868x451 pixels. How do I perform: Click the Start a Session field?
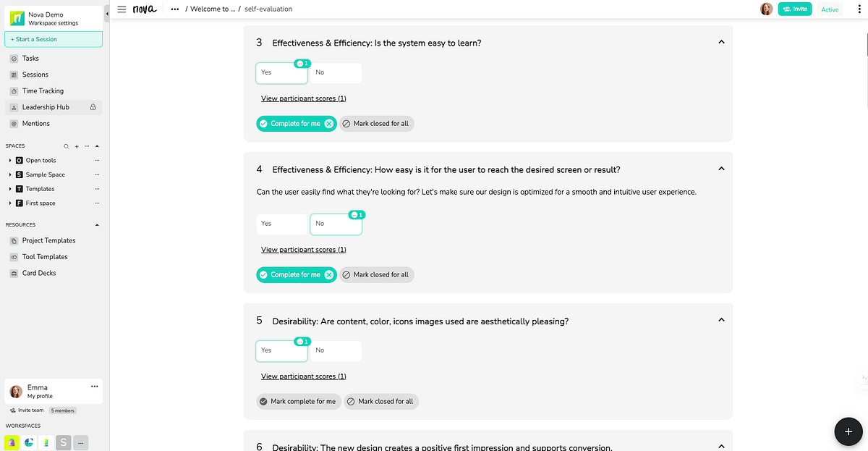[54, 39]
